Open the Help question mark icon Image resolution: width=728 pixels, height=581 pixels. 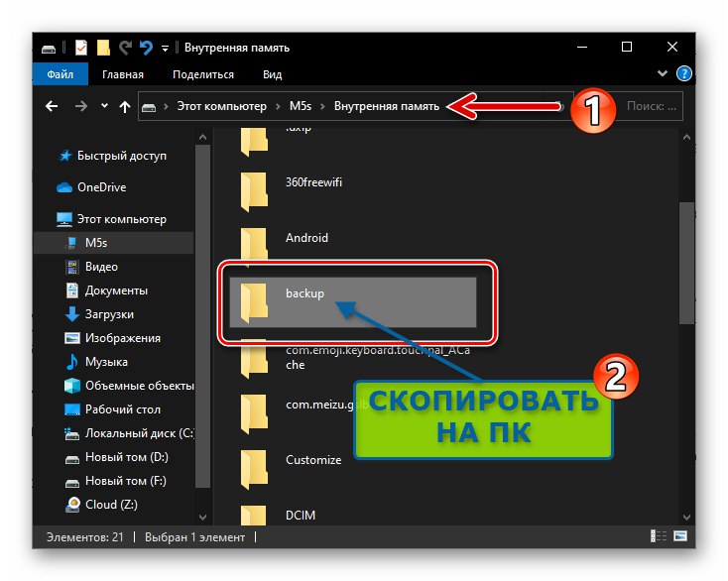pos(684,73)
